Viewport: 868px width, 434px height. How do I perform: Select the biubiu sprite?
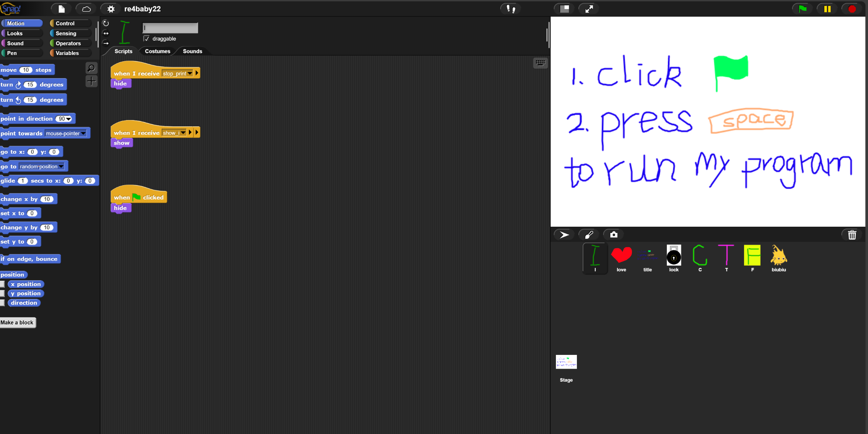click(779, 258)
